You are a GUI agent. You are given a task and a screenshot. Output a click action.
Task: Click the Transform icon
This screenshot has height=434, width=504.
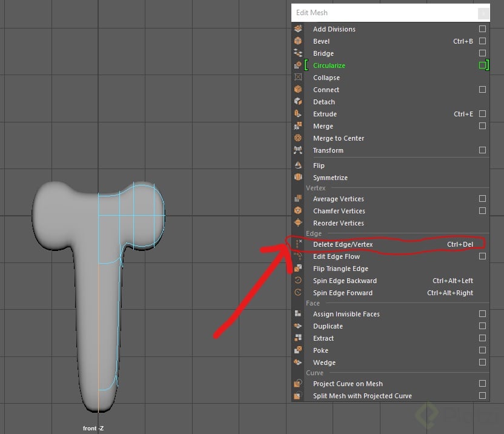pos(298,150)
